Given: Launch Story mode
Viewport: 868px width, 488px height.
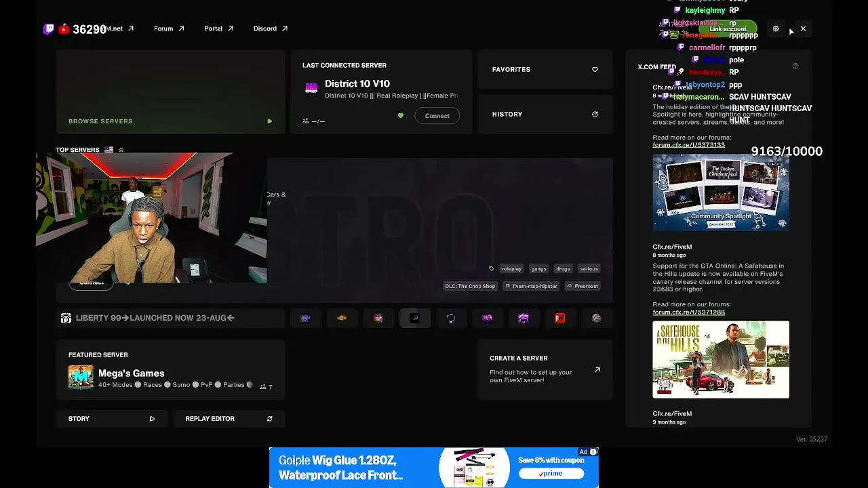Looking at the screenshot, I should (111, 419).
